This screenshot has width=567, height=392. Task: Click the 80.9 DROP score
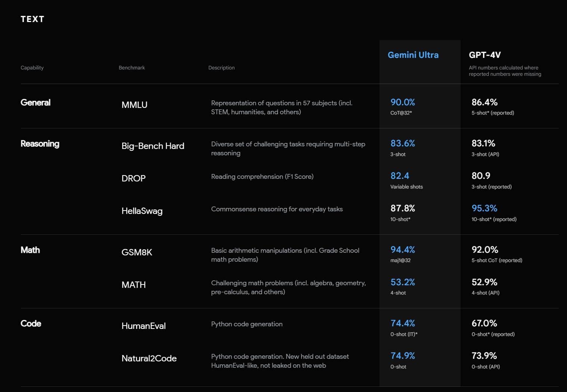(x=481, y=176)
